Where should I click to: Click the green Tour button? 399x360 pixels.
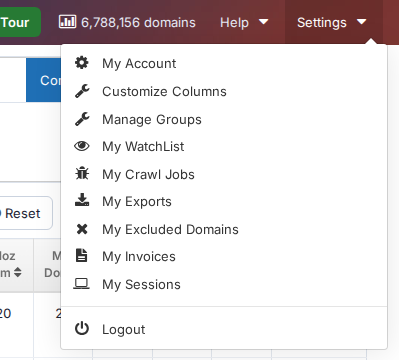click(x=19, y=22)
